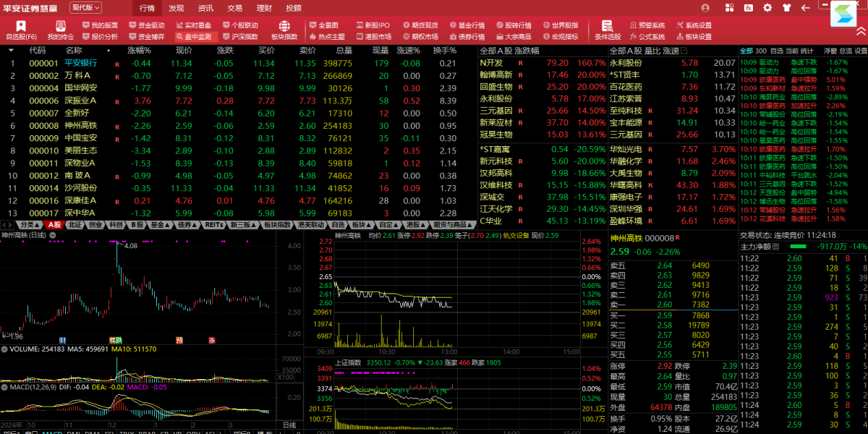Select the 创业 board tab
868x434 pixels.
[95, 225]
